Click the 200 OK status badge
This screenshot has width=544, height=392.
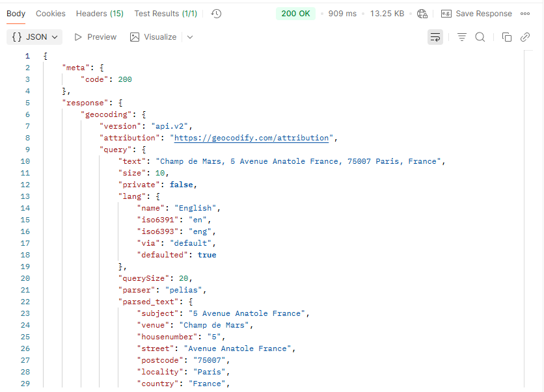coord(295,14)
